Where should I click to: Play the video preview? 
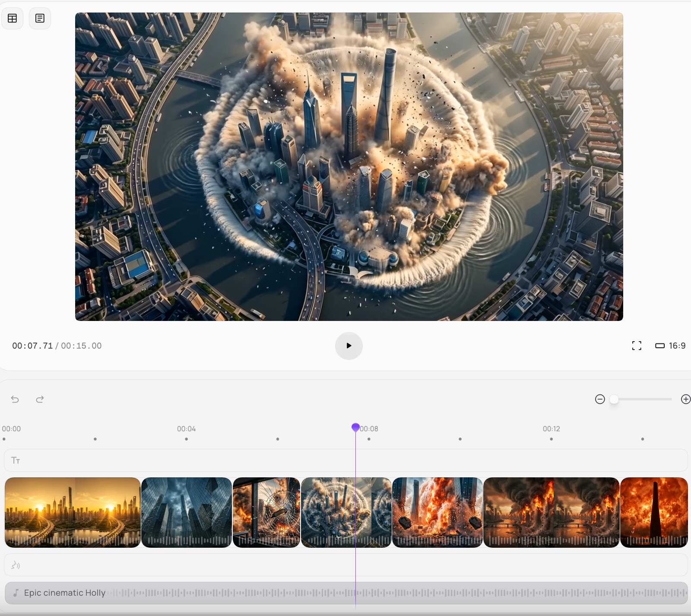pos(349,346)
